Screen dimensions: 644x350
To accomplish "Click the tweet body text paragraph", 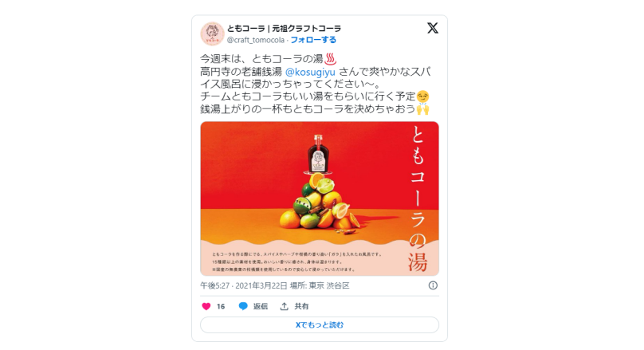I will [316, 84].
